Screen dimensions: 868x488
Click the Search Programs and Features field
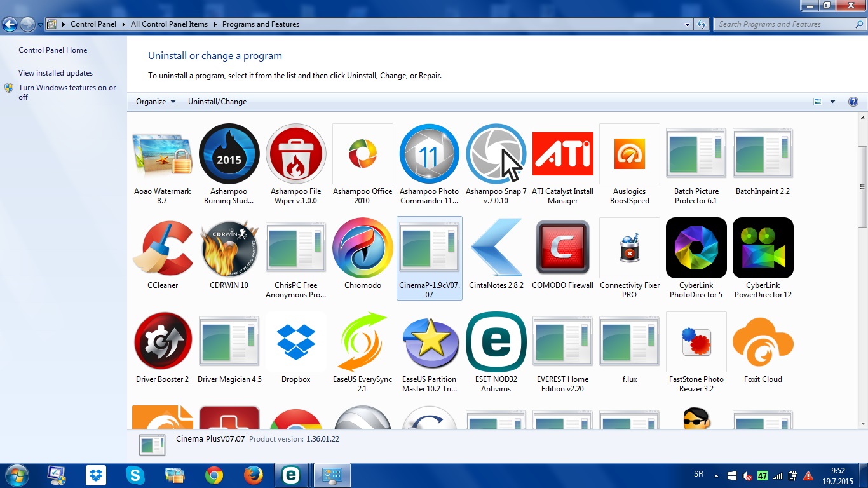point(789,24)
